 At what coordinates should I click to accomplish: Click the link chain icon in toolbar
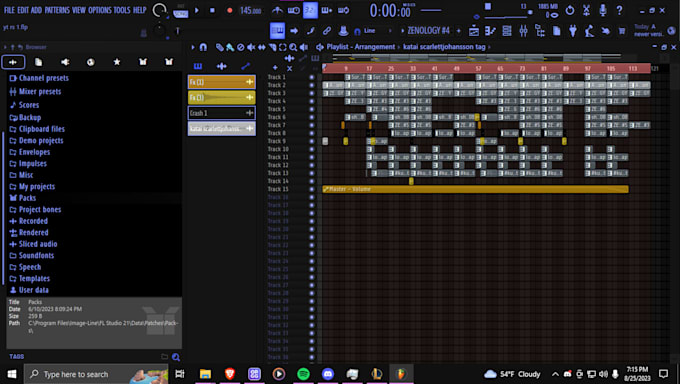327,31
